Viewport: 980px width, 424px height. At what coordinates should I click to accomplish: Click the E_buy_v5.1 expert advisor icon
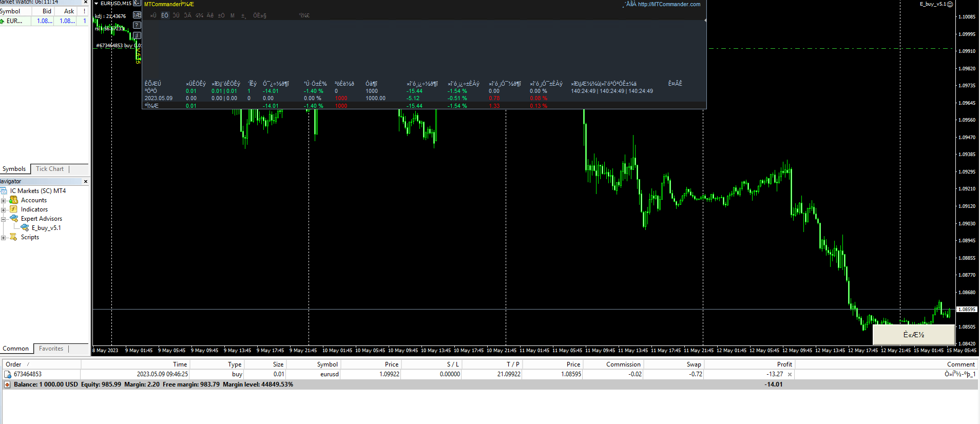[25, 228]
